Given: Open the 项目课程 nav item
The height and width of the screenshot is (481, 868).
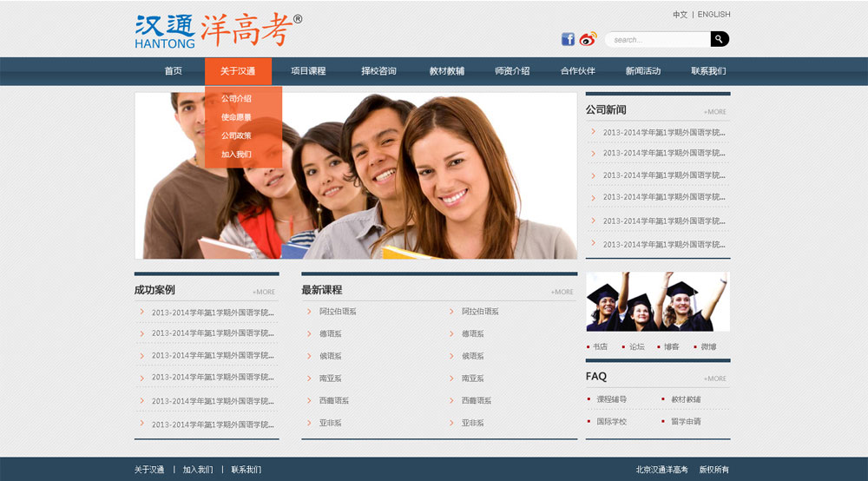Looking at the screenshot, I should click(x=308, y=71).
